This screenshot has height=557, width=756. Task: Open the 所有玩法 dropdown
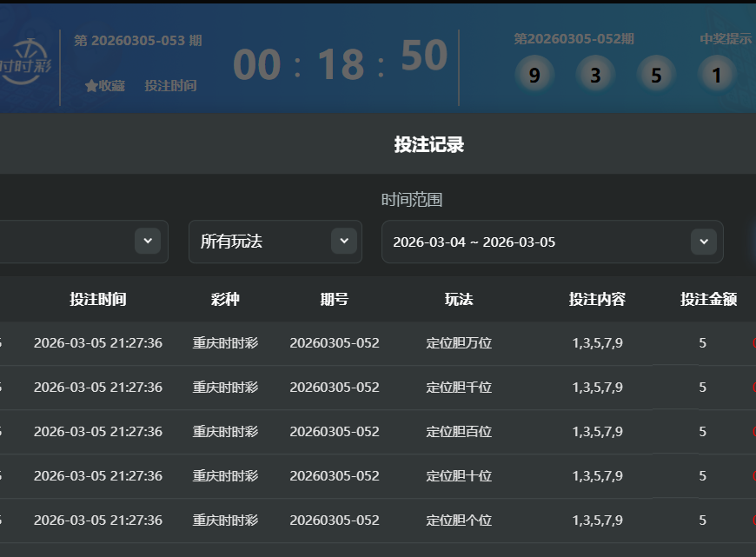[274, 242]
